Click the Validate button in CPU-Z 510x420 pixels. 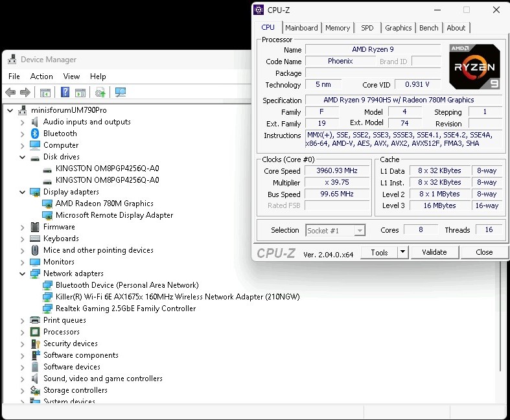click(x=434, y=252)
